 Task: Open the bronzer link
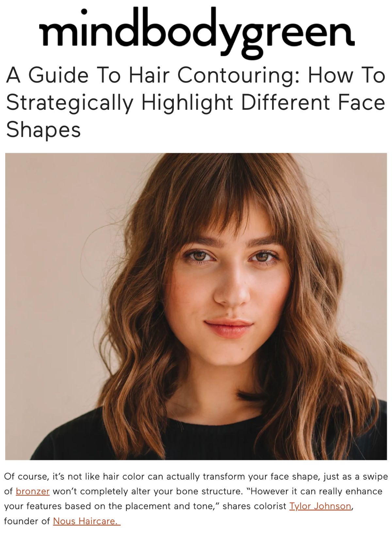click(x=32, y=491)
